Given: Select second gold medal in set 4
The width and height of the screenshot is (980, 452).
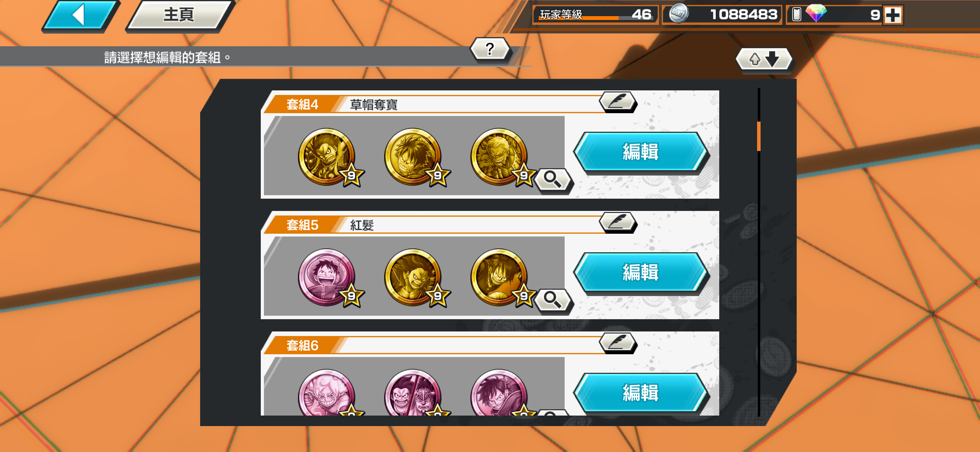Looking at the screenshot, I should 413,157.
